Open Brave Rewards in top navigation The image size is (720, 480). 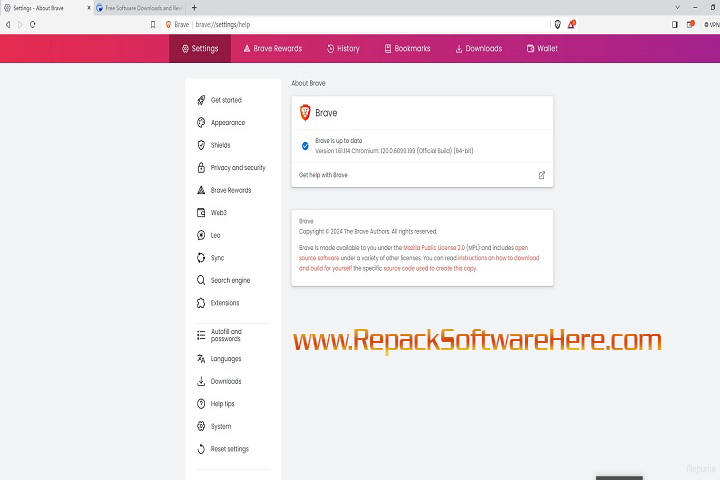(x=272, y=48)
